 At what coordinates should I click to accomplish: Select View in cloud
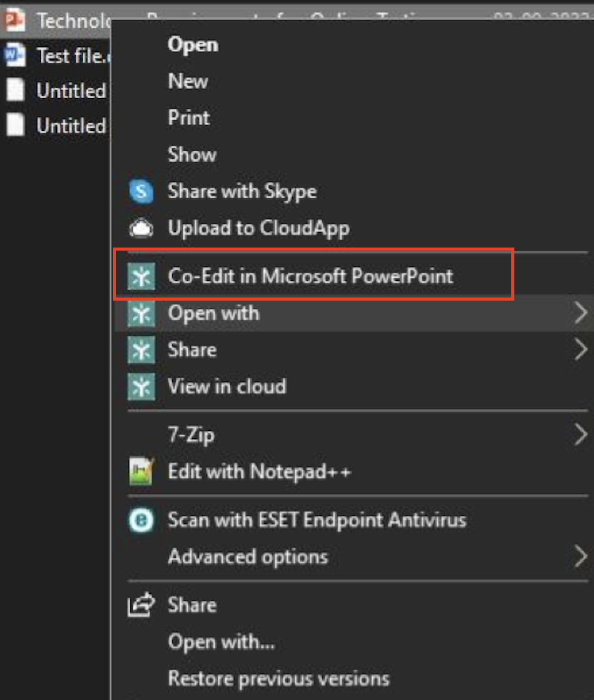tap(227, 386)
